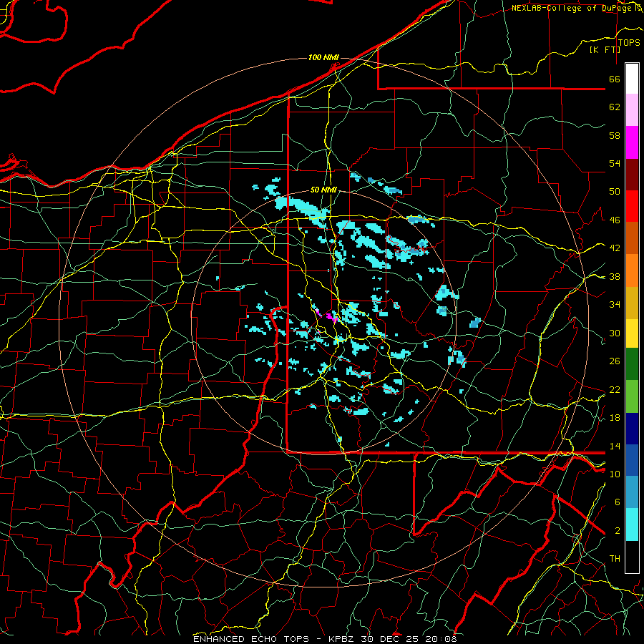
Task: Click the '34' scale label
Action: [615, 304]
